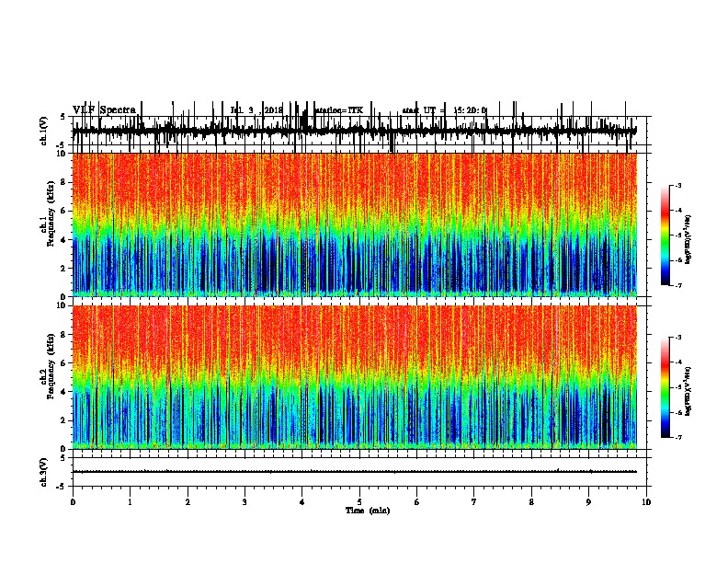Click the "-3" label on ch.1 color bar

click(x=677, y=186)
